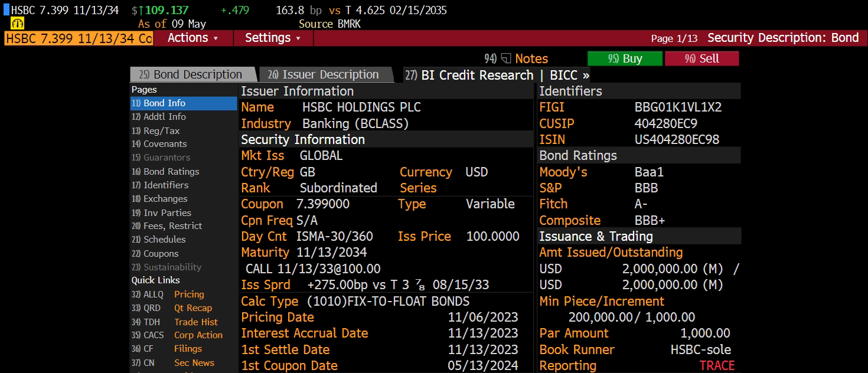Click the Fitch rating A-
The height and width of the screenshot is (373, 868).
[x=641, y=204]
